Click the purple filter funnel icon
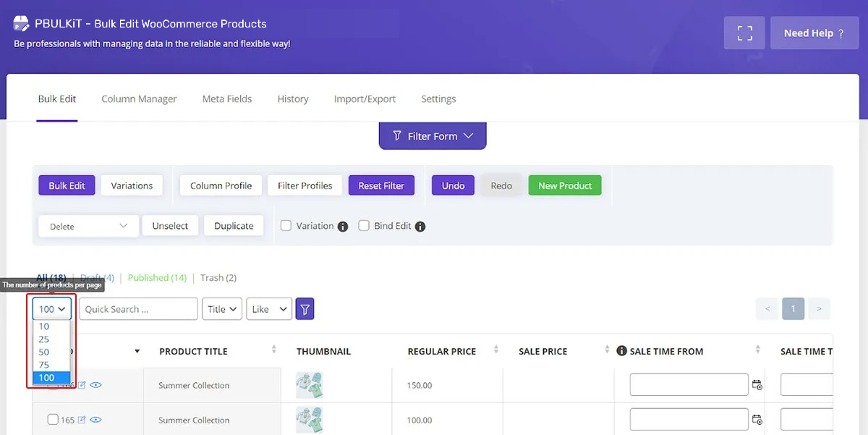The height and width of the screenshot is (435, 868). (x=305, y=309)
